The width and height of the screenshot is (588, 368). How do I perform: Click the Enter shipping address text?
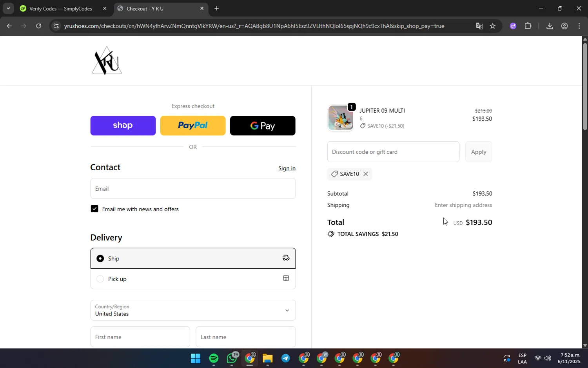tap(463, 205)
